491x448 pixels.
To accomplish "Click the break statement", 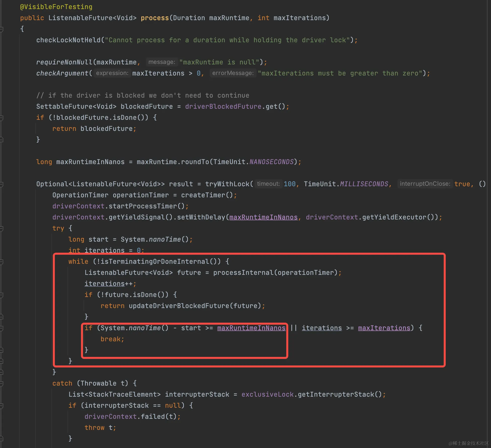I will [110, 339].
